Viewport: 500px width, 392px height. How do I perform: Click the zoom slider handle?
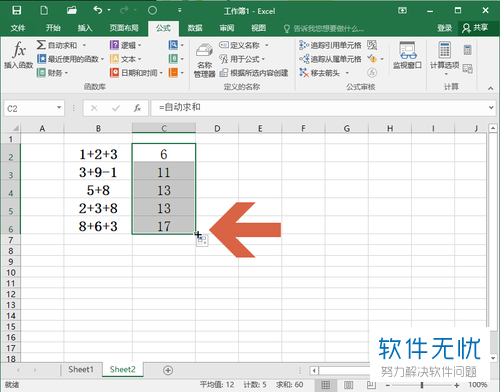pos(422,385)
